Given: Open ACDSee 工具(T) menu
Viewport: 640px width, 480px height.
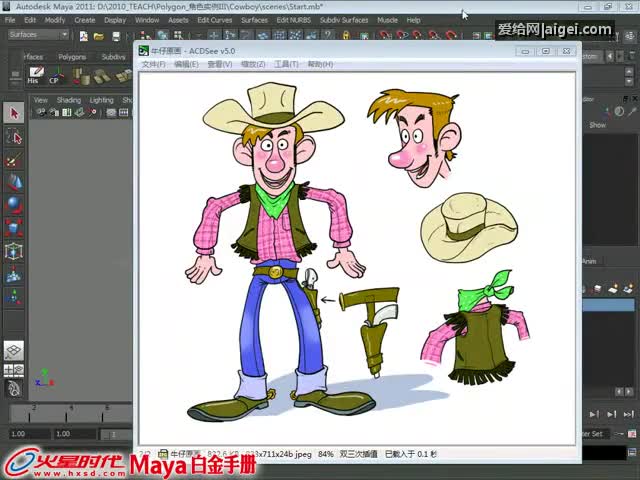Looking at the screenshot, I should 286,64.
